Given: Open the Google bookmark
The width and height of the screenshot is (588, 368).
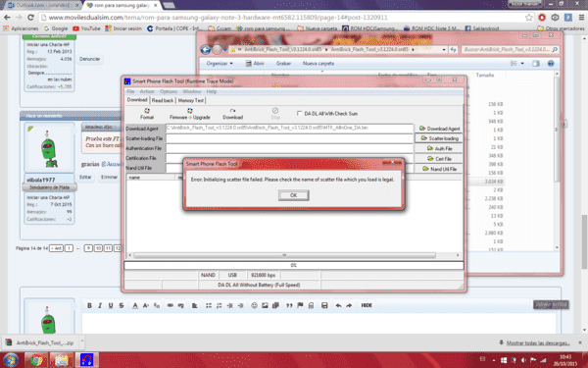Looking at the screenshot, I should 56,28.
